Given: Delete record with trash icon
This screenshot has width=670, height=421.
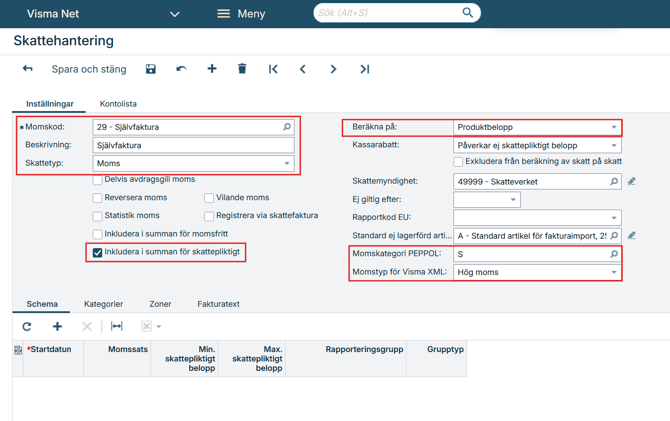Looking at the screenshot, I should coord(242,69).
